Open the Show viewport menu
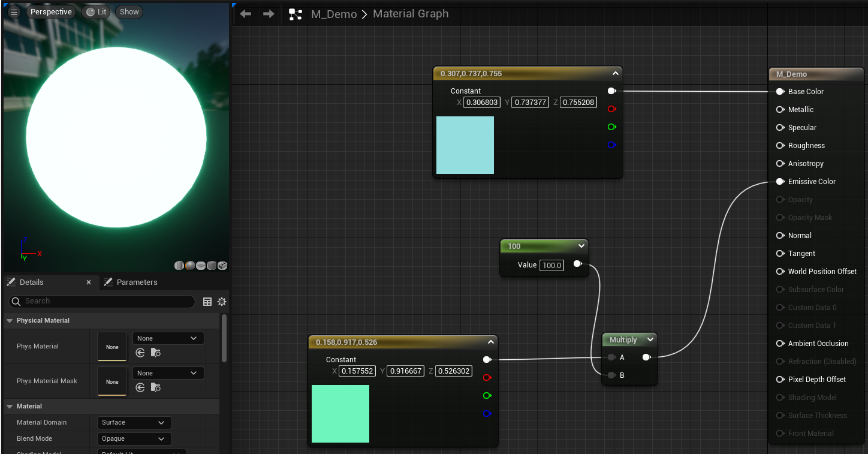 click(129, 12)
